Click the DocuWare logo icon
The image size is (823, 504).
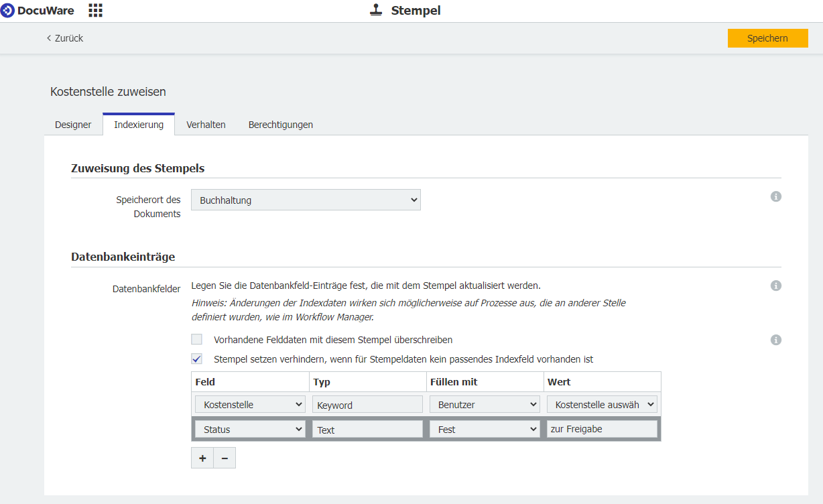pos(8,11)
